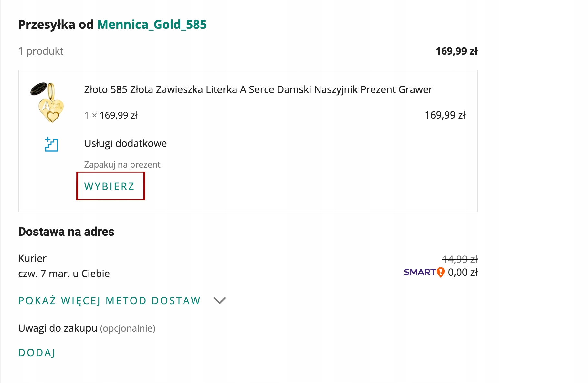Click the 0,00 zł SMART delivery price
Viewport: 588px width, 383px height.
click(x=462, y=273)
